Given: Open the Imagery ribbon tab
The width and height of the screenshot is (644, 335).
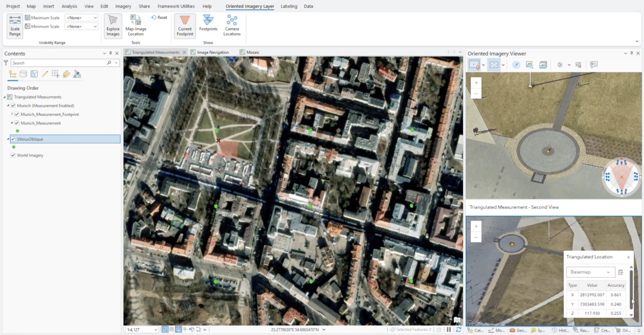Looking at the screenshot, I should 123,6.
